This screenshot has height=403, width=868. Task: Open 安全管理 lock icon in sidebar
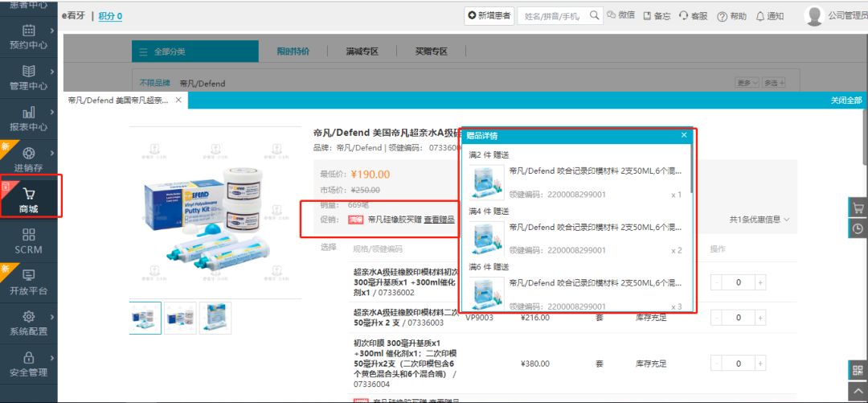point(28,357)
